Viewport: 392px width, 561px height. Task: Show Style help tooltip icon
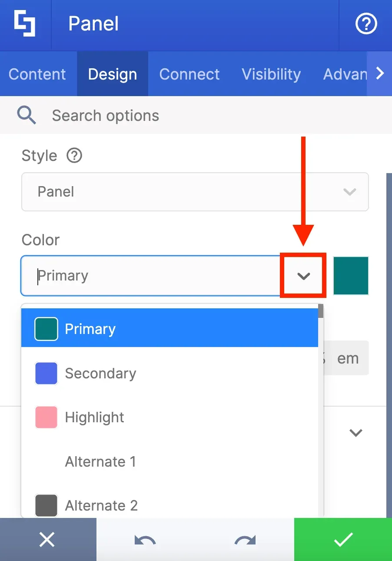(74, 155)
